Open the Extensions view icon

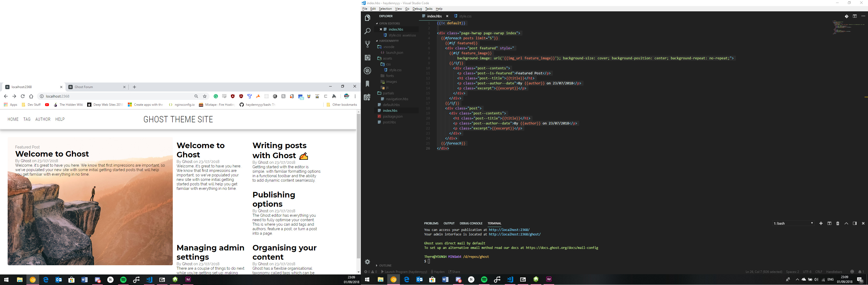coord(367,57)
